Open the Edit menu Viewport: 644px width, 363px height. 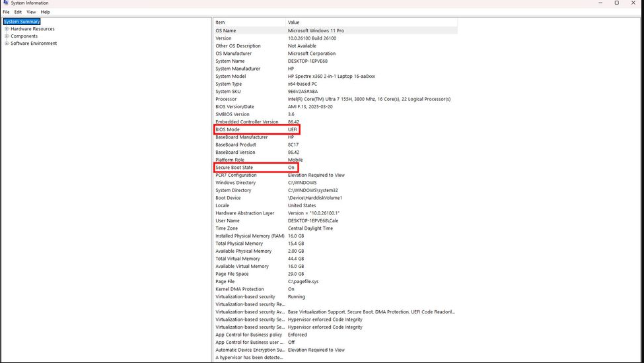tap(18, 12)
